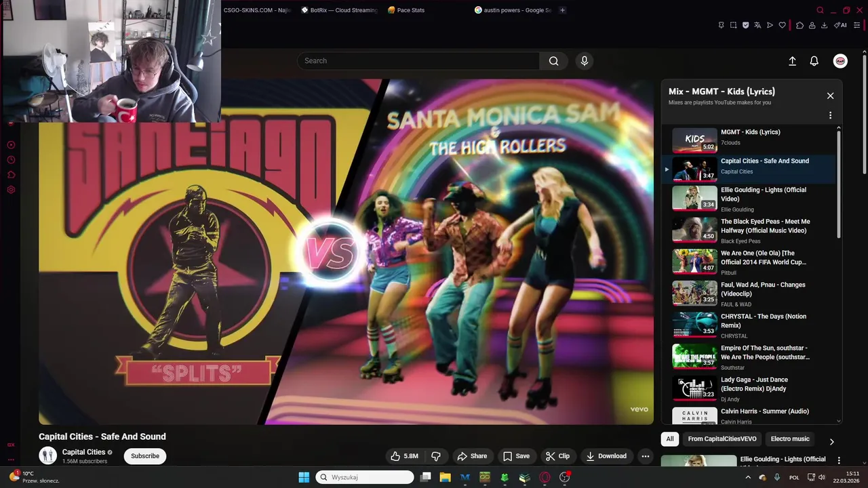Select the From CapitalCitiesVEVO chip

click(x=722, y=439)
